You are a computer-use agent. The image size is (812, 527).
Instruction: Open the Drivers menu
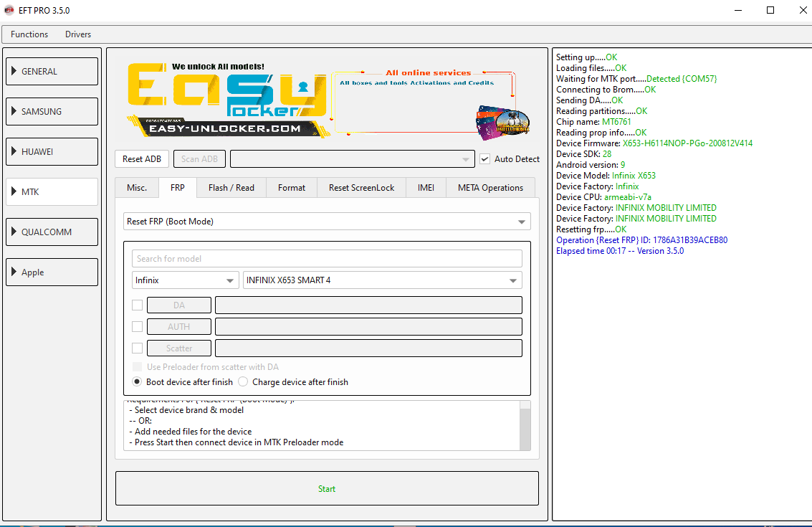pos(78,34)
